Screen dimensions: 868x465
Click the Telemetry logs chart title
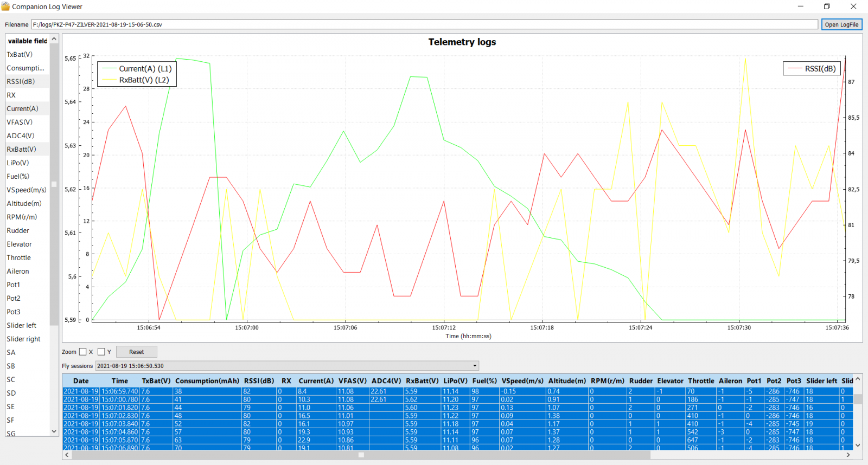462,42
